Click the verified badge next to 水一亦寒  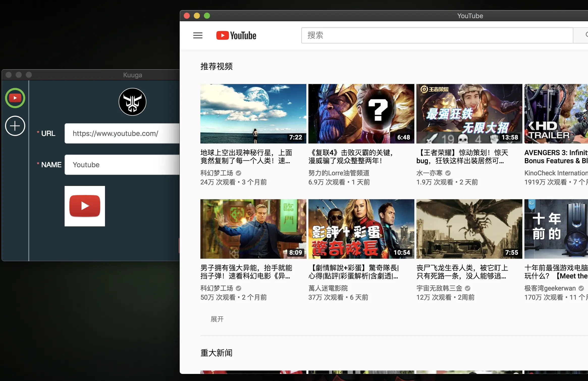click(448, 173)
